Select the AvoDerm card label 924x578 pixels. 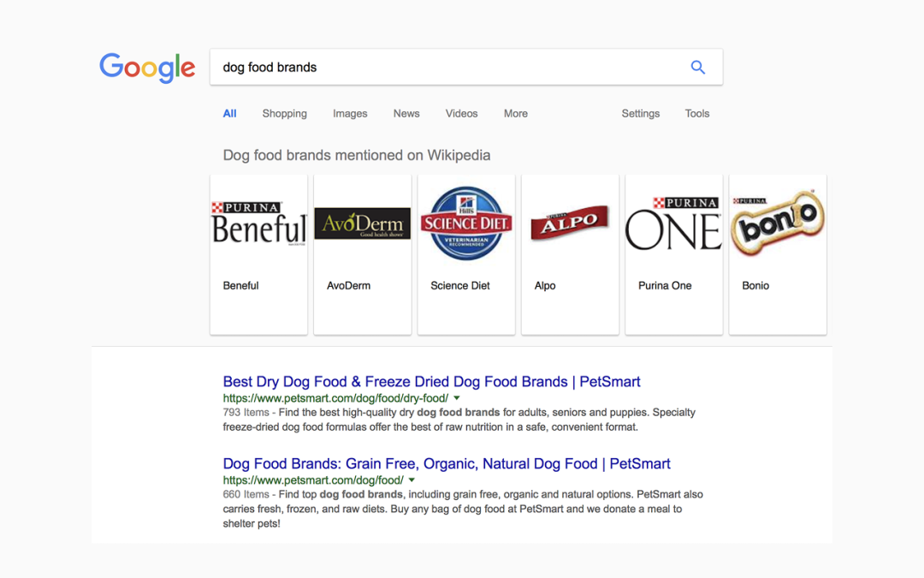tap(348, 285)
